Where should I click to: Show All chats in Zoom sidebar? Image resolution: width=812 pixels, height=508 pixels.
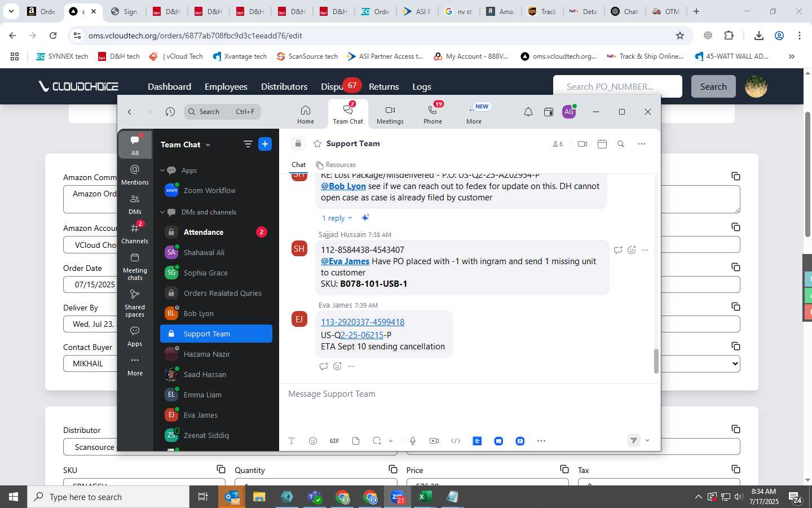[135, 145]
